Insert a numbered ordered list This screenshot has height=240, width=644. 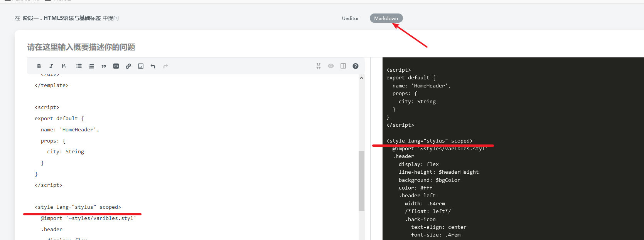[91, 66]
